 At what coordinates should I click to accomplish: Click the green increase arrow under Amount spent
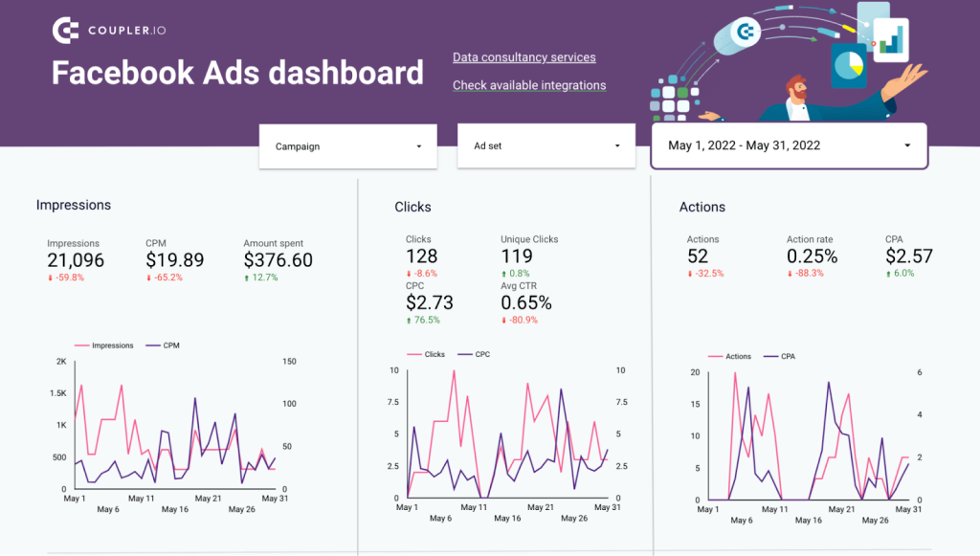[248, 277]
